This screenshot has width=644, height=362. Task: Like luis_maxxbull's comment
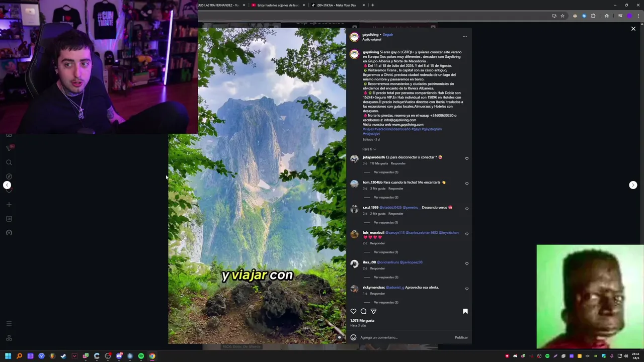point(467,234)
